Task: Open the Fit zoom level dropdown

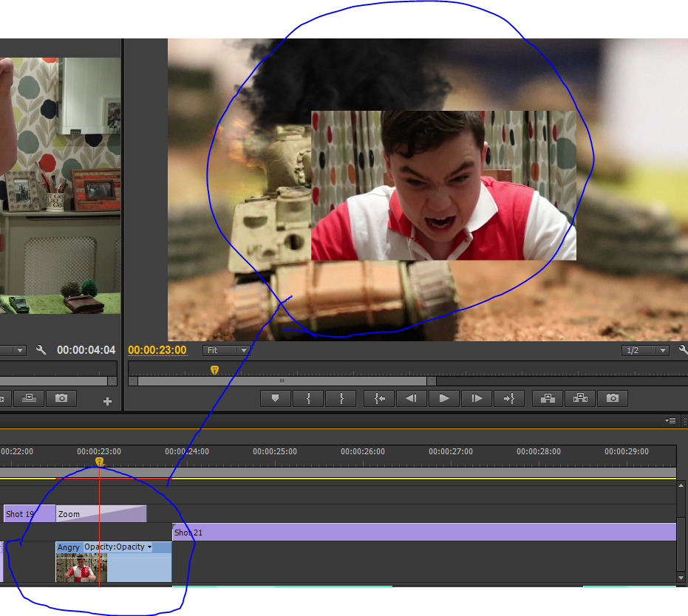Action: point(226,350)
